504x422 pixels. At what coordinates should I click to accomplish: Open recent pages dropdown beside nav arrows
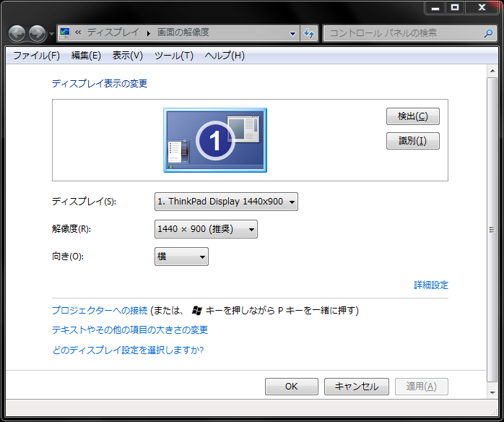(x=51, y=33)
